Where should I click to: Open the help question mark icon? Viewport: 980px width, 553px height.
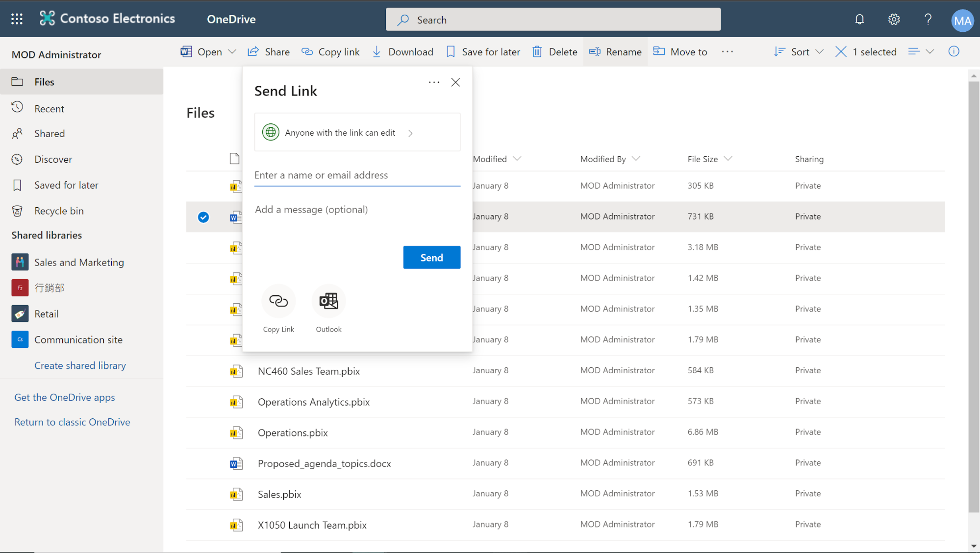pyautogui.click(x=928, y=20)
